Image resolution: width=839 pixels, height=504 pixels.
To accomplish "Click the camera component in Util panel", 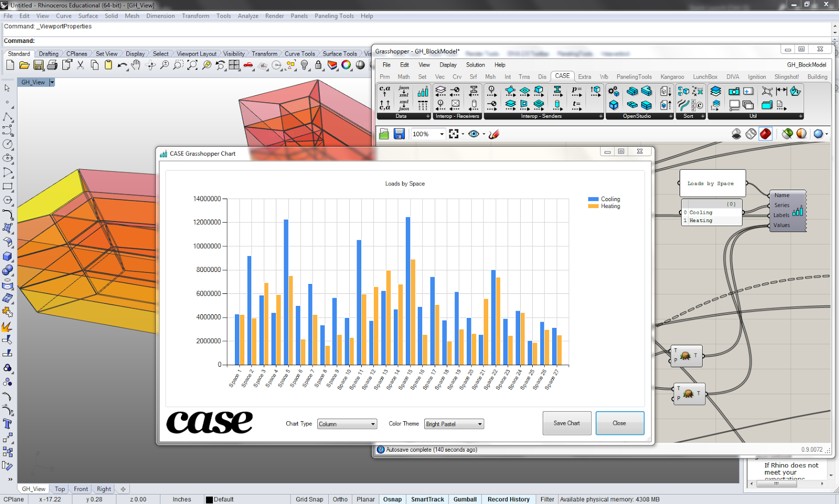I will [734, 92].
